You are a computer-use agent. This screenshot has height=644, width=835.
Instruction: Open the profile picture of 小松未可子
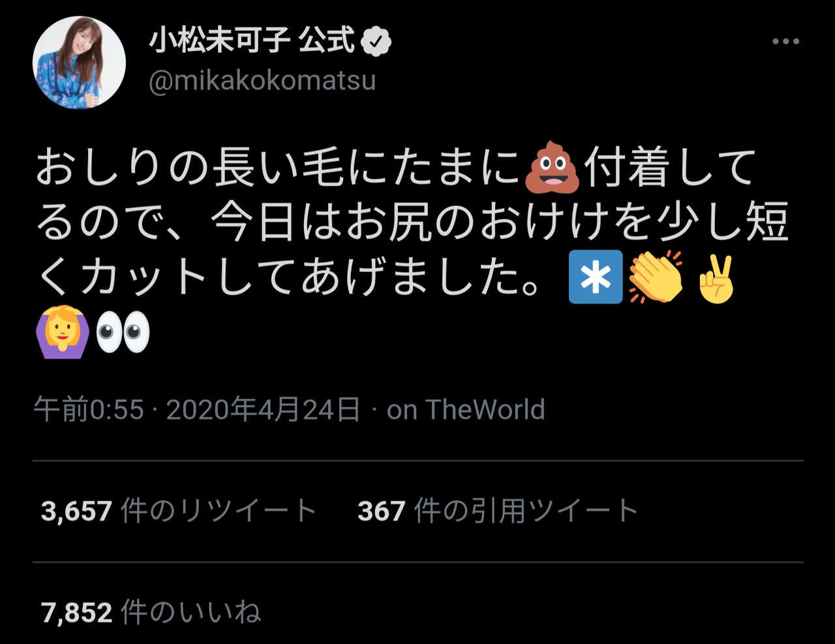pyautogui.click(x=79, y=63)
